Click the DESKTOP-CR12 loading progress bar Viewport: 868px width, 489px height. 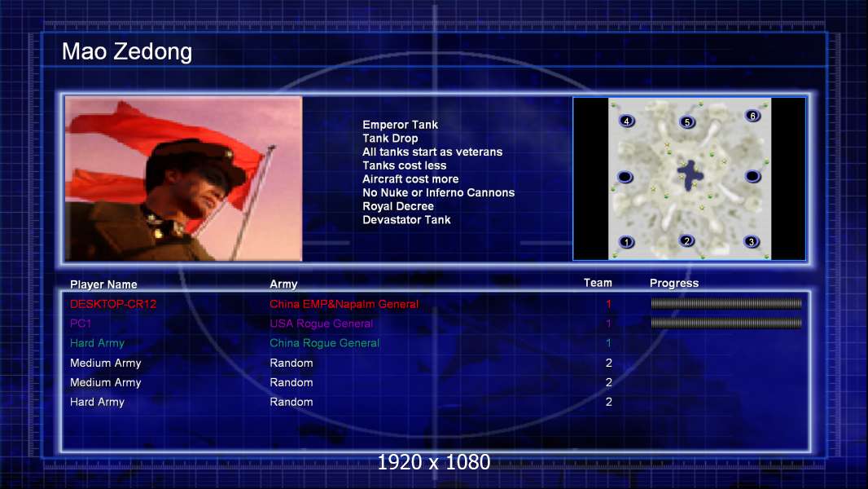coord(726,303)
